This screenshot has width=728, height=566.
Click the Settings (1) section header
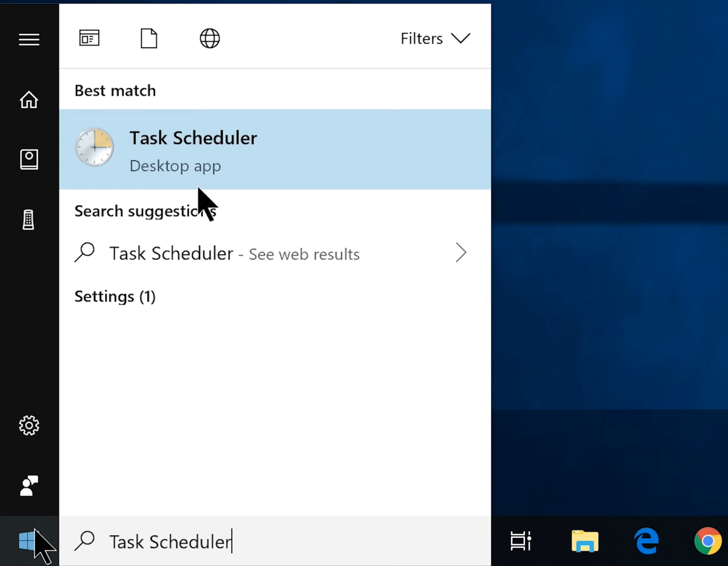(x=114, y=296)
